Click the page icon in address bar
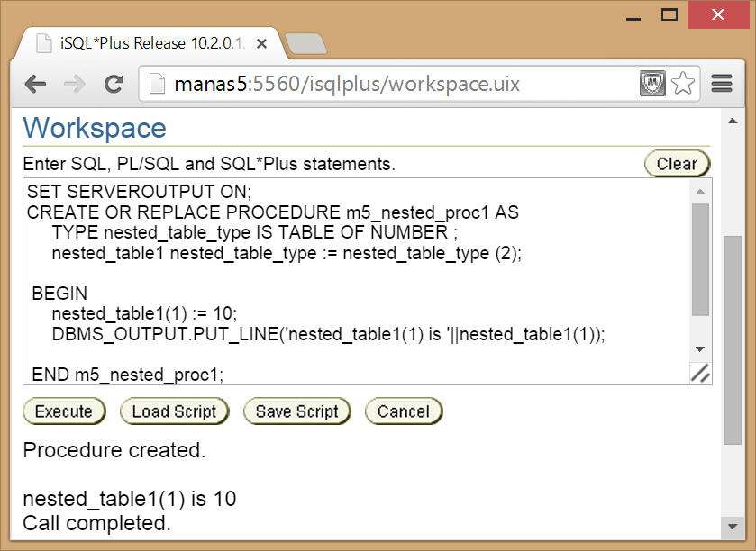The height and width of the screenshot is (551, 756). (157, 84)
